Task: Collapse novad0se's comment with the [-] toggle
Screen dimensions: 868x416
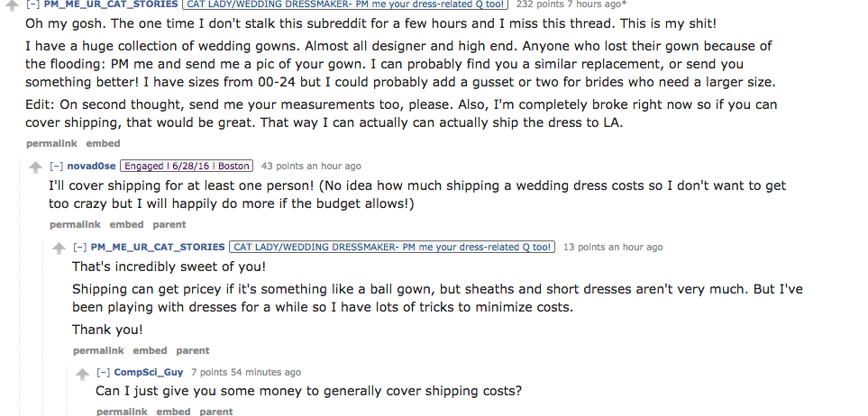Action: tap(55, 167)
